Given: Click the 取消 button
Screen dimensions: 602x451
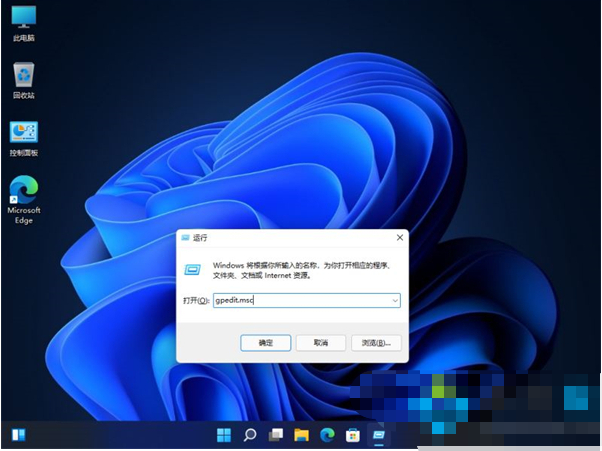Looking at the screenshot, I should click(x=320, y=342).
